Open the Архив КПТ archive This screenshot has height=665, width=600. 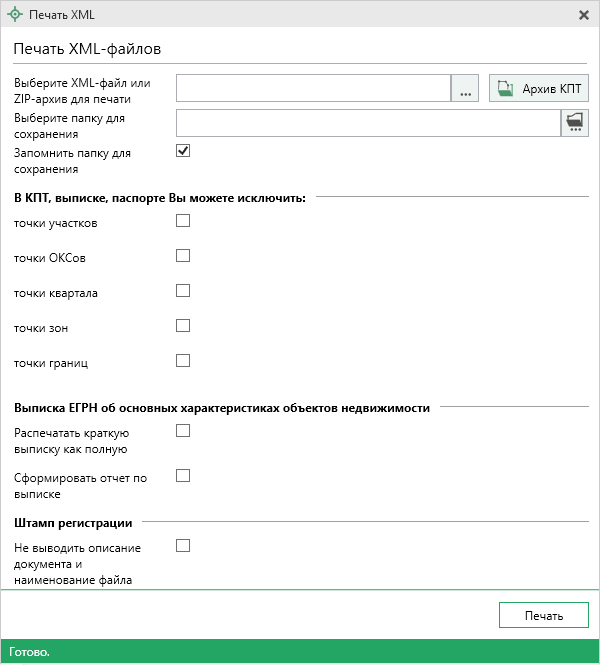click(539, 89)
